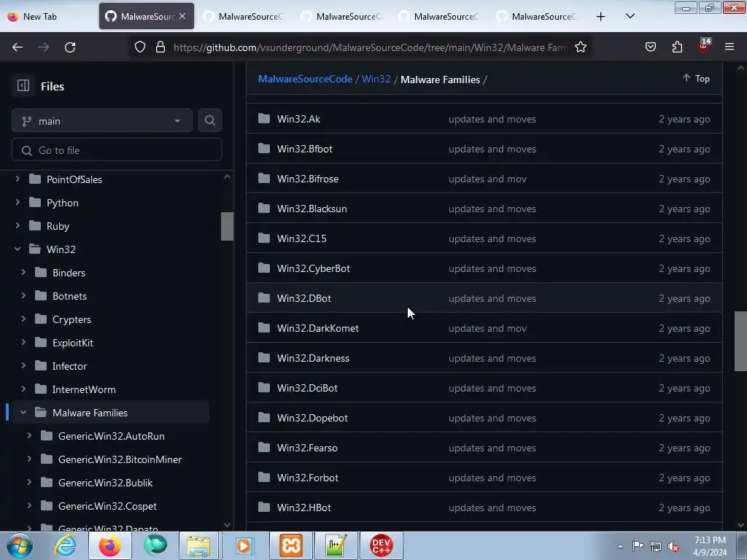Select InternetWorm in the file tree

84,389
